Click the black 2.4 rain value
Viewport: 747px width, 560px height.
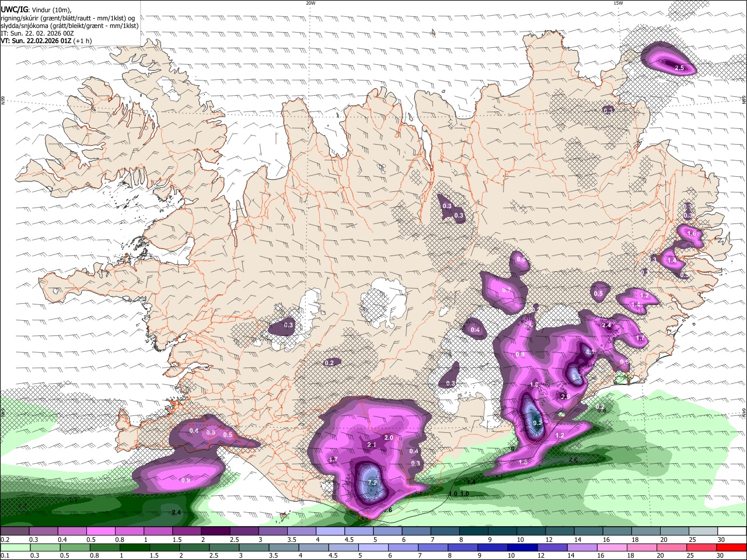(176, 512)
